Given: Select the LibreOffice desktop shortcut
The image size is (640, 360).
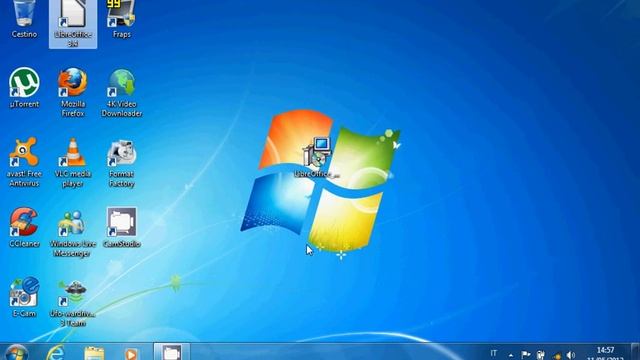Looking at the screenshot, I should click(x=73, y=24).
